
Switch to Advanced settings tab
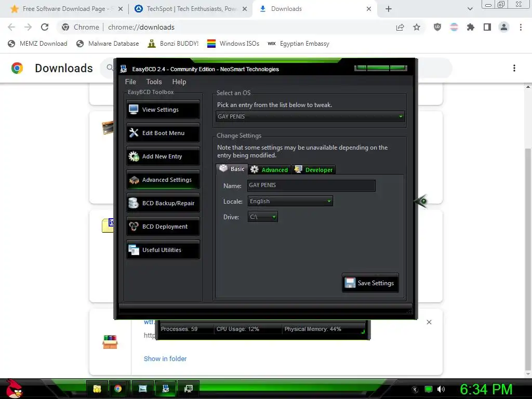[x=270, y=170]
